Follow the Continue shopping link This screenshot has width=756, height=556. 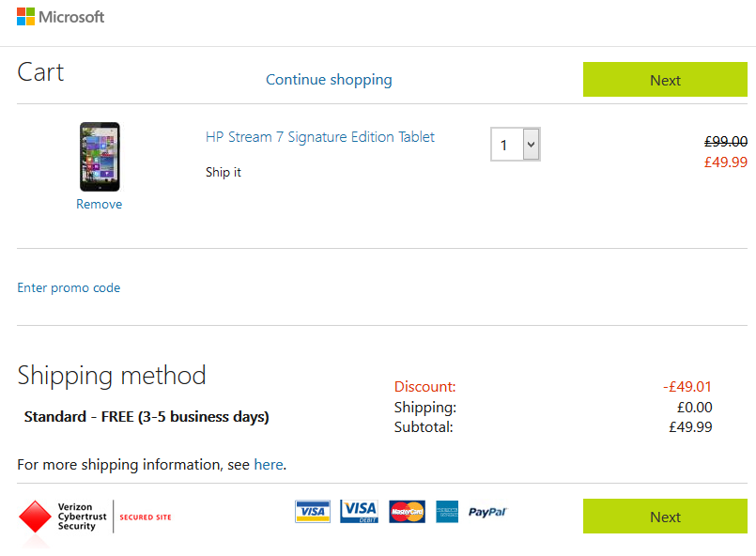tap(329, 80)
